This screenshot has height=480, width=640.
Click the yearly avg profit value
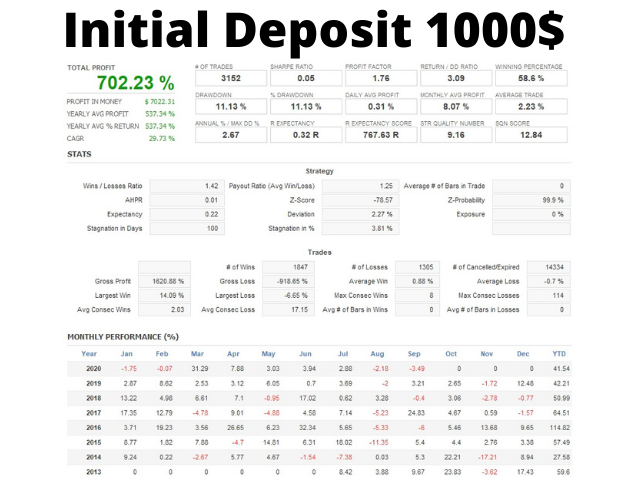click(160, 114)
